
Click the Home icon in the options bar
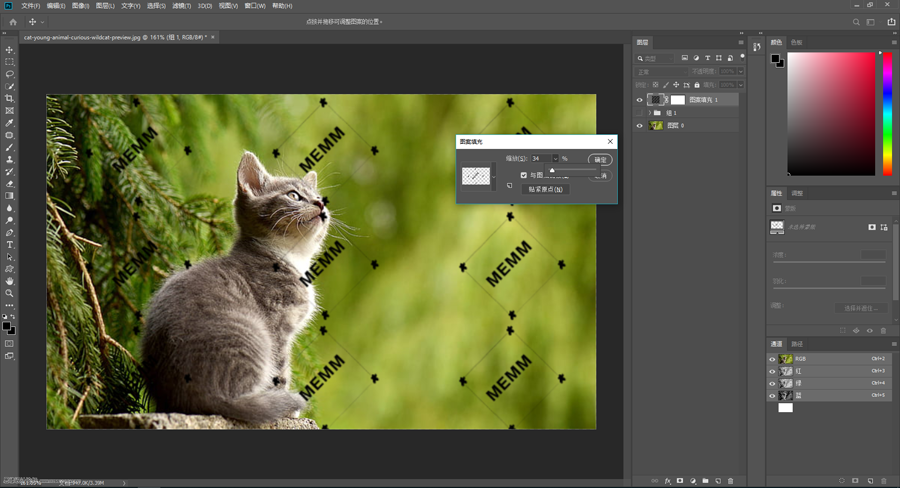click(x=13, y=21)
